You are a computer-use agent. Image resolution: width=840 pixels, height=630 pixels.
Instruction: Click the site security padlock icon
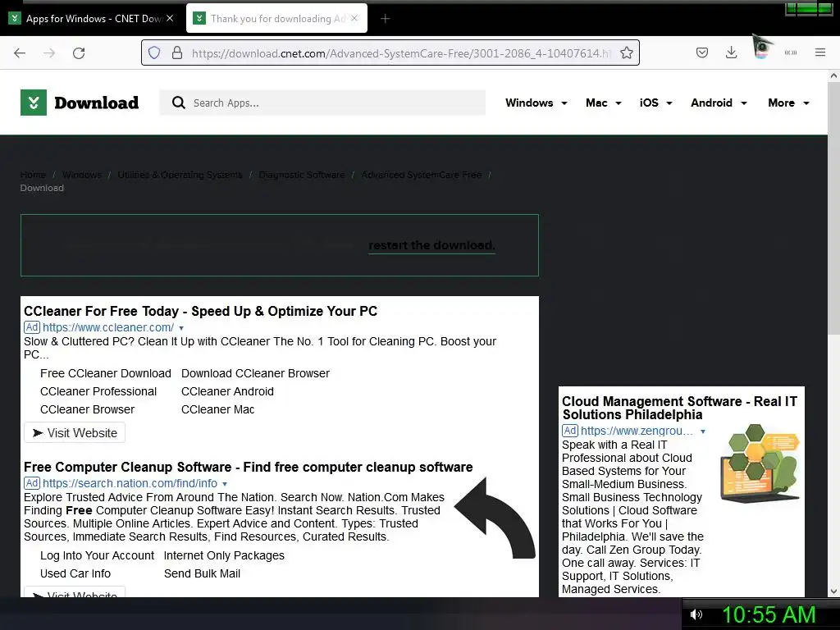point(177,52)
